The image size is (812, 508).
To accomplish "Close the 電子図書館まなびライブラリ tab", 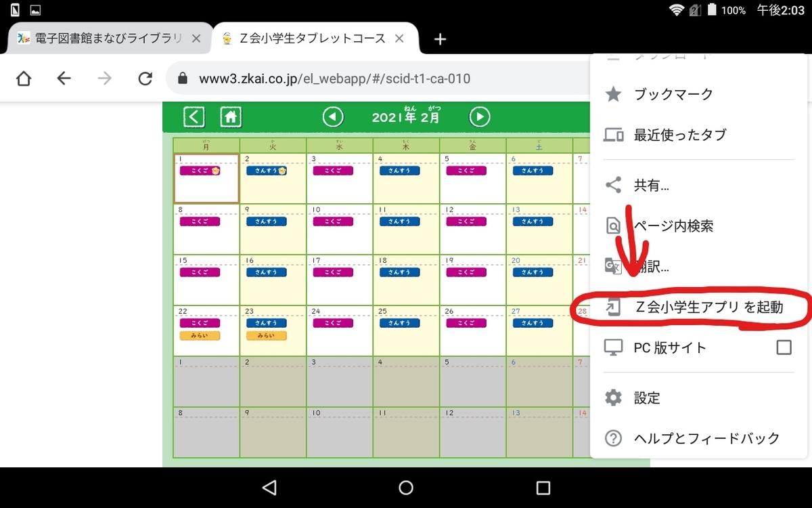I will 196,39.
